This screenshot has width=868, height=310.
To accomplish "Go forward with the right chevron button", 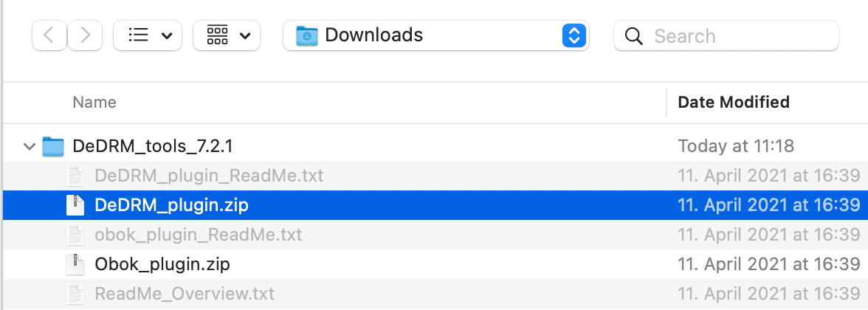I will click(85, 36).
